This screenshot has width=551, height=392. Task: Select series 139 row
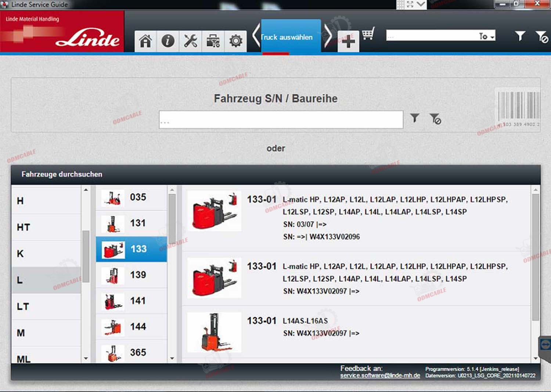click(x=132, y=275)
